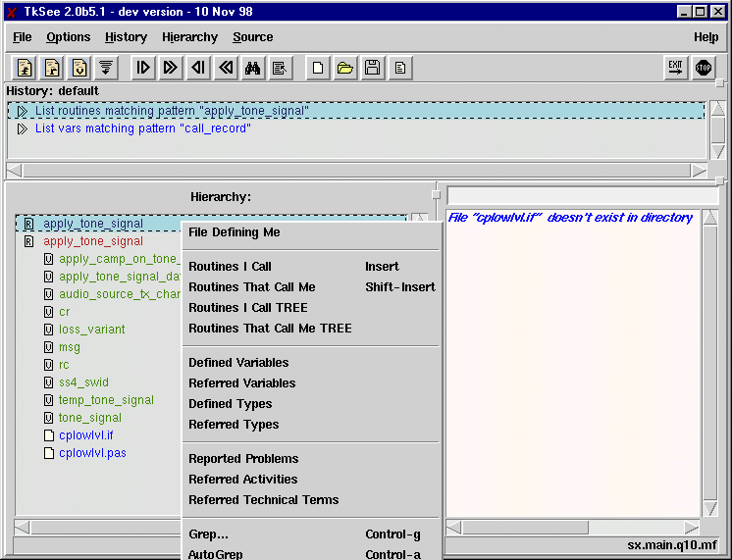Image resolution: width=732 pixels, height=560 pixels.
Task: Select the red apply_tone_signal hierarchy row
Action: [x=93, y=241]
